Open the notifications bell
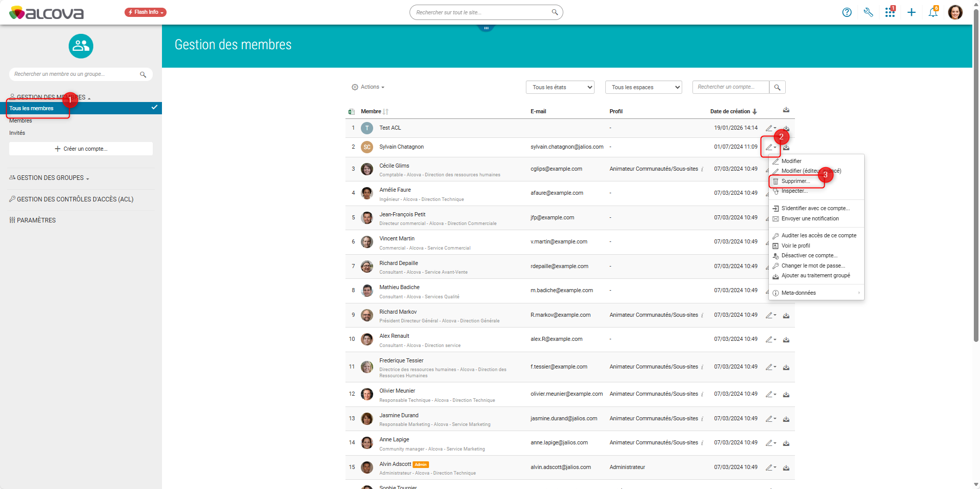This screenshot has width=980, height=489. click(x=933, y=12)
